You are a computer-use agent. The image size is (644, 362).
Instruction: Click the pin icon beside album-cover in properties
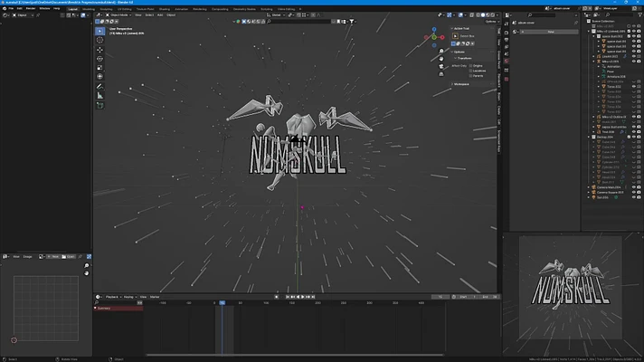[x=576, y=23]
